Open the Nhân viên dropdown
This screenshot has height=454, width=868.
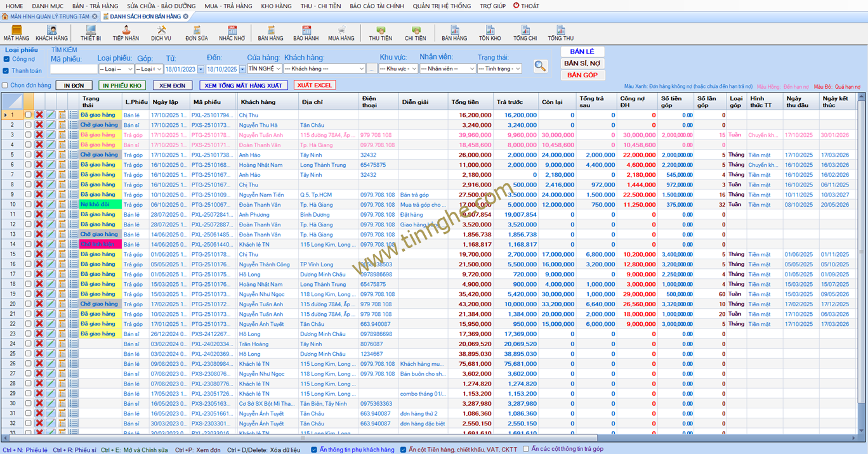tap(471, 68)
